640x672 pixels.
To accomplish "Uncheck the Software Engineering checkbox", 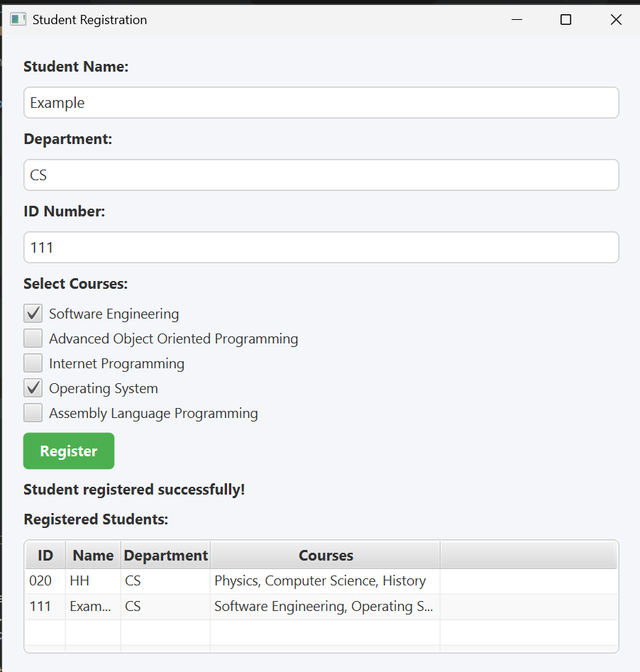I will point(33,314).
